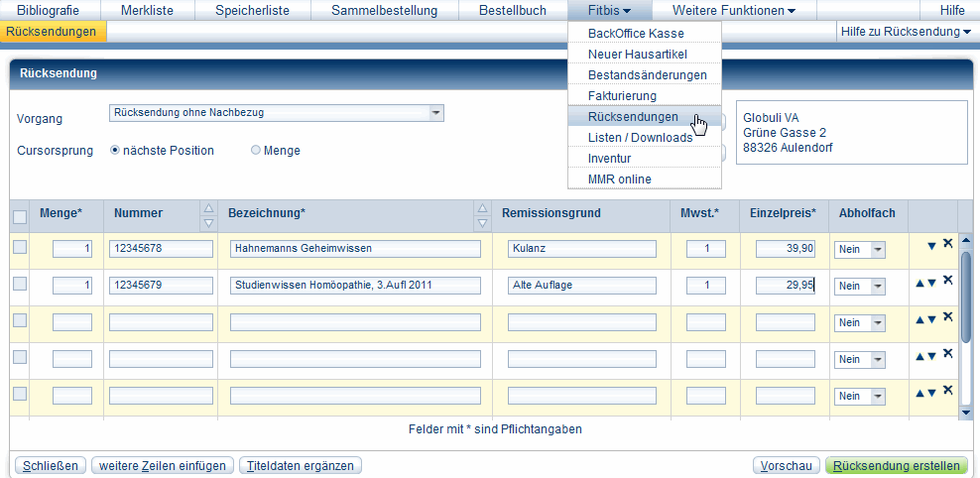Delete the last visible empty row
Image resolution: width=980 pixels, height=478 pixels.
[947, 391]
